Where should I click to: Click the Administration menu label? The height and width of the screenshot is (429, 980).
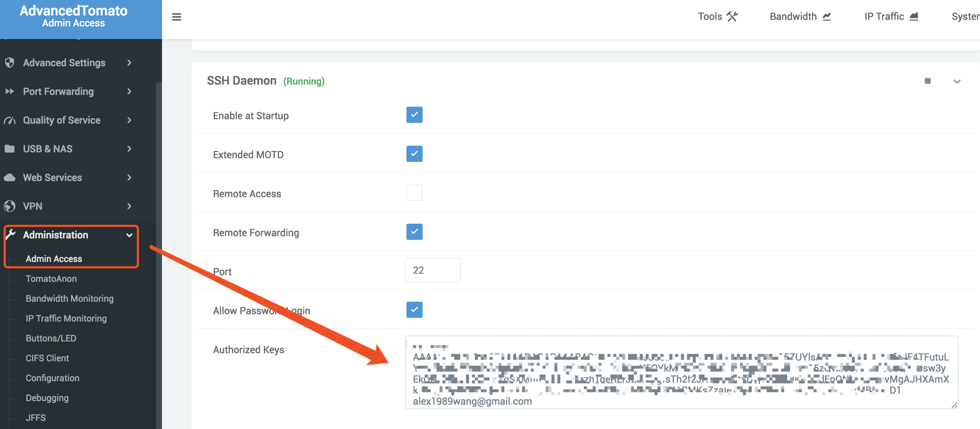(56, 235)
